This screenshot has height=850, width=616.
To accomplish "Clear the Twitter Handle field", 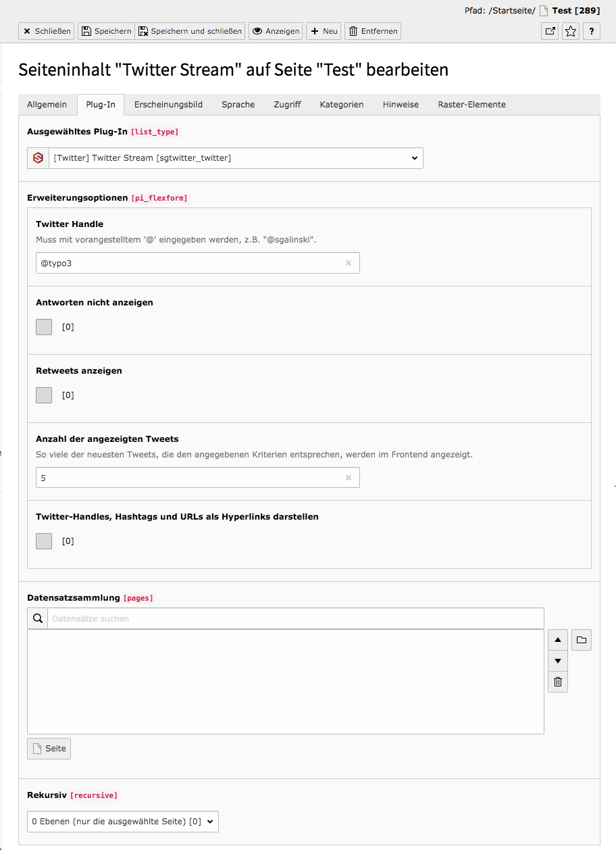I will click(349, 263).
